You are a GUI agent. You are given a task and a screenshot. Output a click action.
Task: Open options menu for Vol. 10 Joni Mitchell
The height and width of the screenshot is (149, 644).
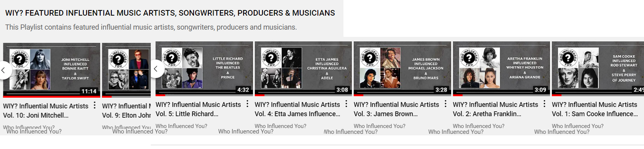pyautogui.click(x=95, y=105)
